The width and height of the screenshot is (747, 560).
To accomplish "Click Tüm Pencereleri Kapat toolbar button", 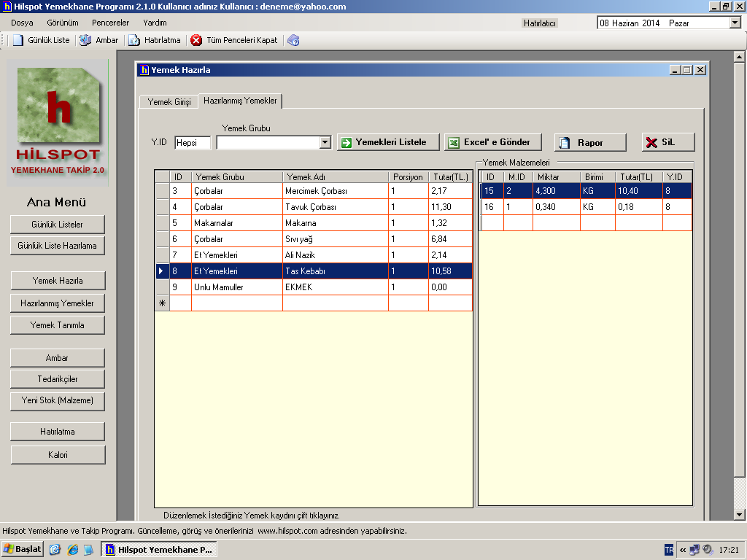I will tap(234, 41).
